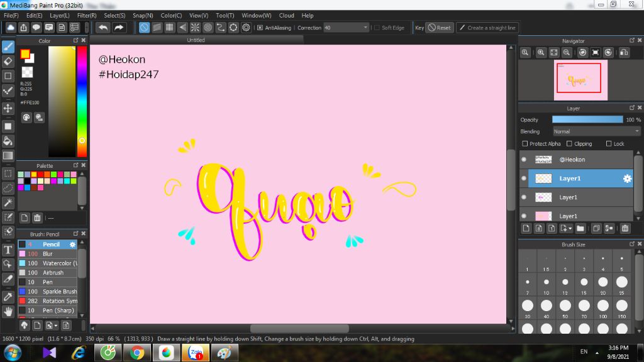Image resolution: width=644 pixels, height=362 pixels.
Task: Click the Redo arrow in toolbar
Action: pyautogui.click(x=119, y=28)
